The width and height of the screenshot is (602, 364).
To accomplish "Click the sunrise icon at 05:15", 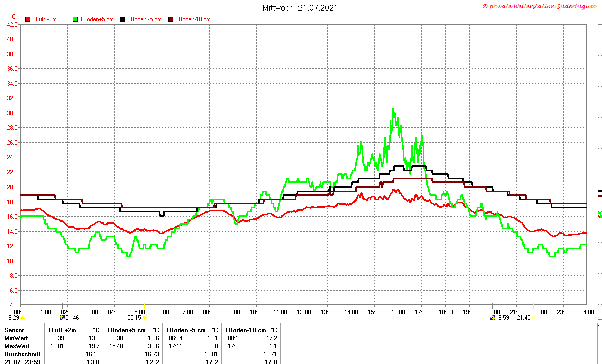I will click(144, 318).
